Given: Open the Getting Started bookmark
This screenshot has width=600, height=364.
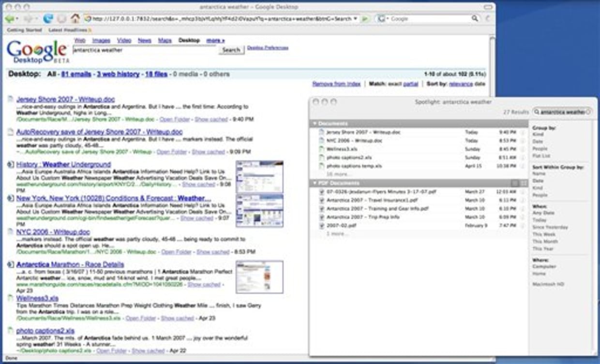Looking at the screenshot, I should pyautogui.click(x=24, y=30).
